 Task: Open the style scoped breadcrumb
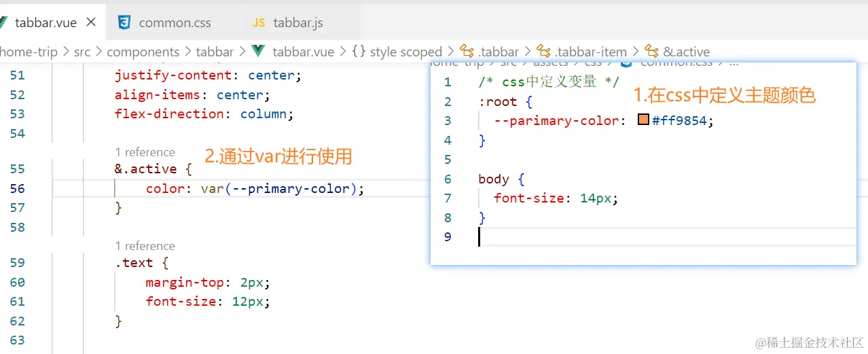pos(406,52)
